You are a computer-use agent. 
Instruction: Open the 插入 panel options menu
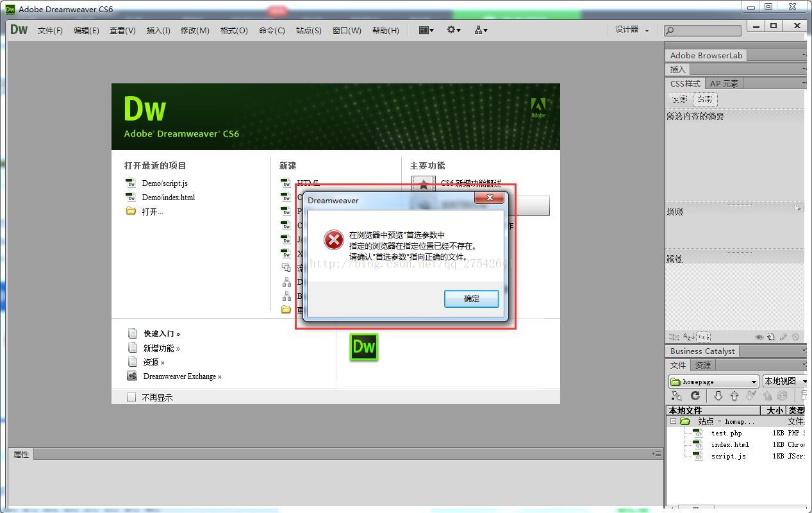click(803, 69)
